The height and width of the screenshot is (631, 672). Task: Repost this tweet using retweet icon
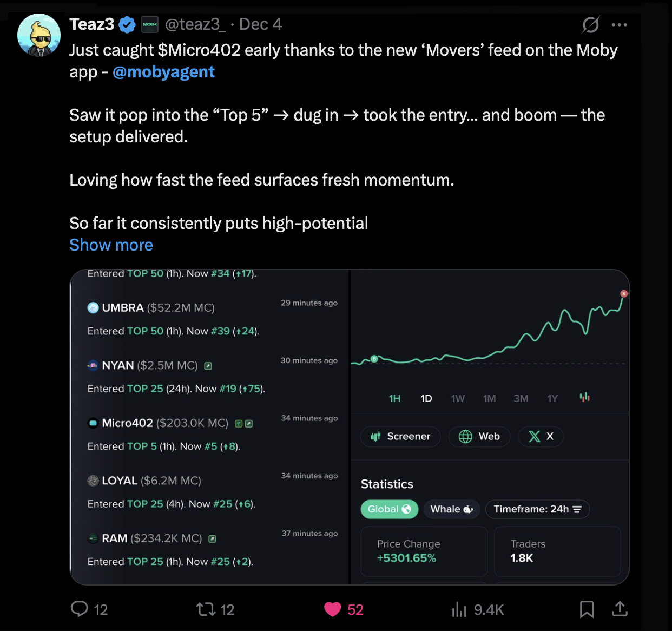point(206,609)
